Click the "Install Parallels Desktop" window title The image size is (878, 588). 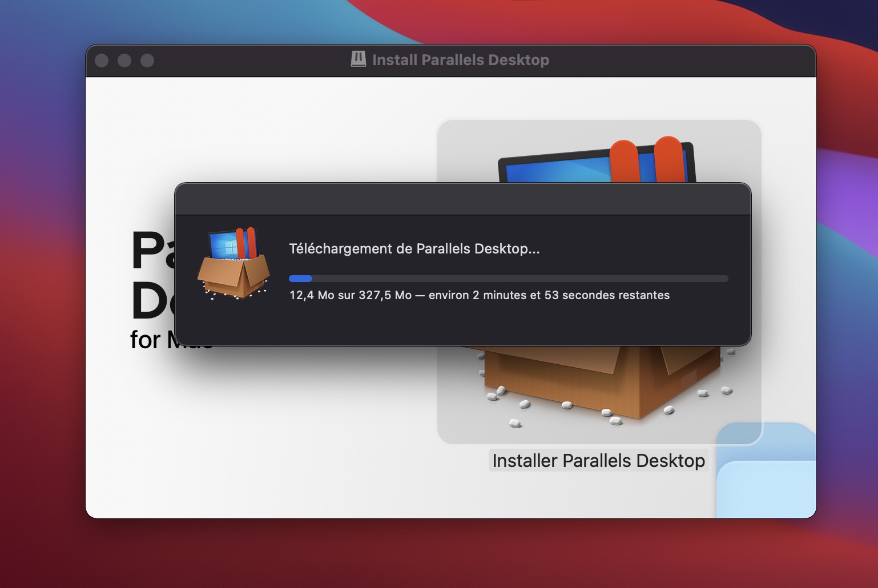pos(460,60)
